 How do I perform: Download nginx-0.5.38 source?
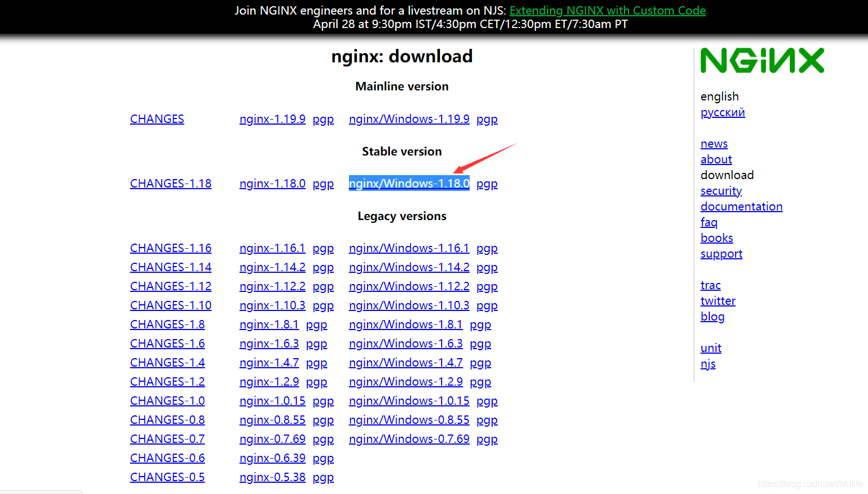tap(272, 477)
